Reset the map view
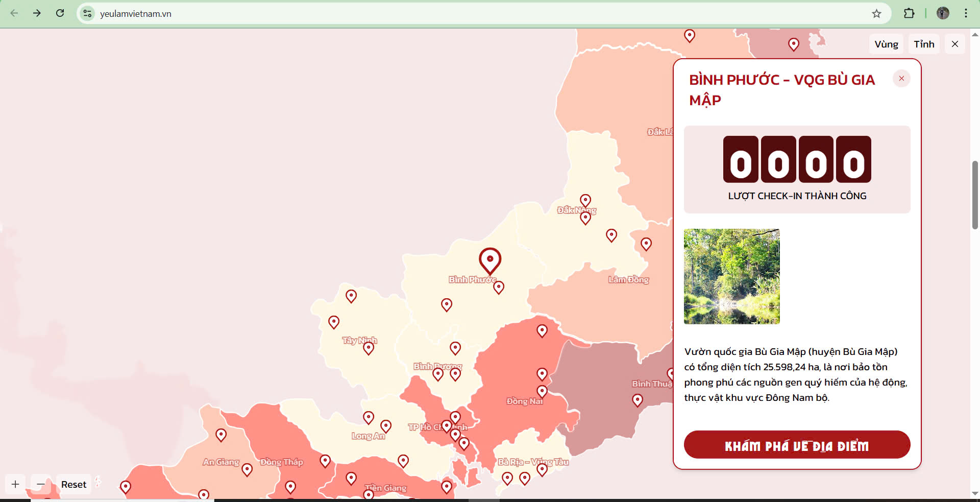The image size is (980, 502). pos(74,484)
